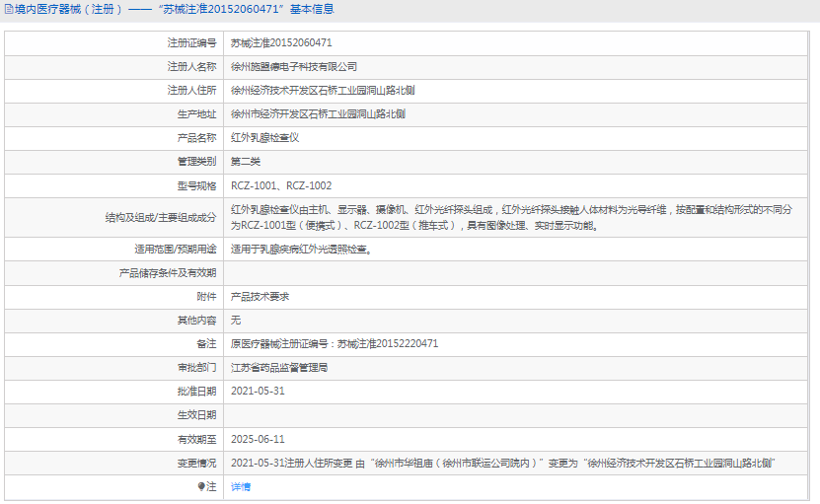Click production address 徐州市经济开发区石桥工业园 value

click(318, 114)
